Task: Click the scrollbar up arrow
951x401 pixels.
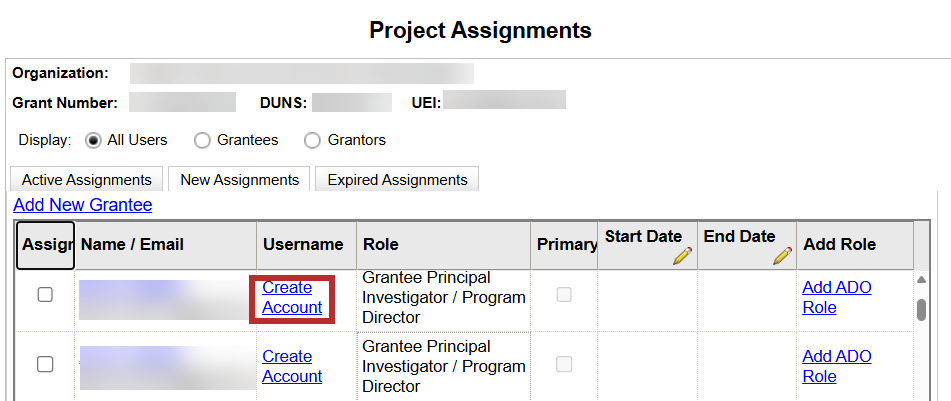Action: coord(921,280)
